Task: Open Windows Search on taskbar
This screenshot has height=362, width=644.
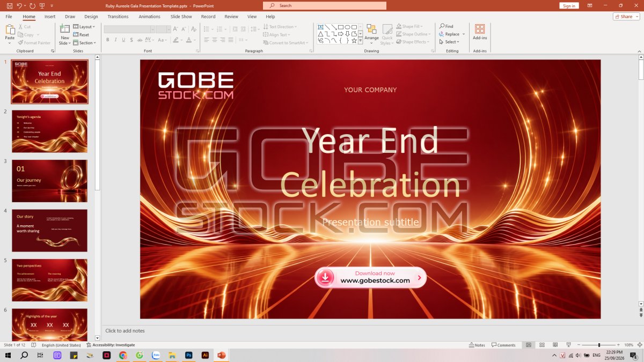Action: (24, 355)
